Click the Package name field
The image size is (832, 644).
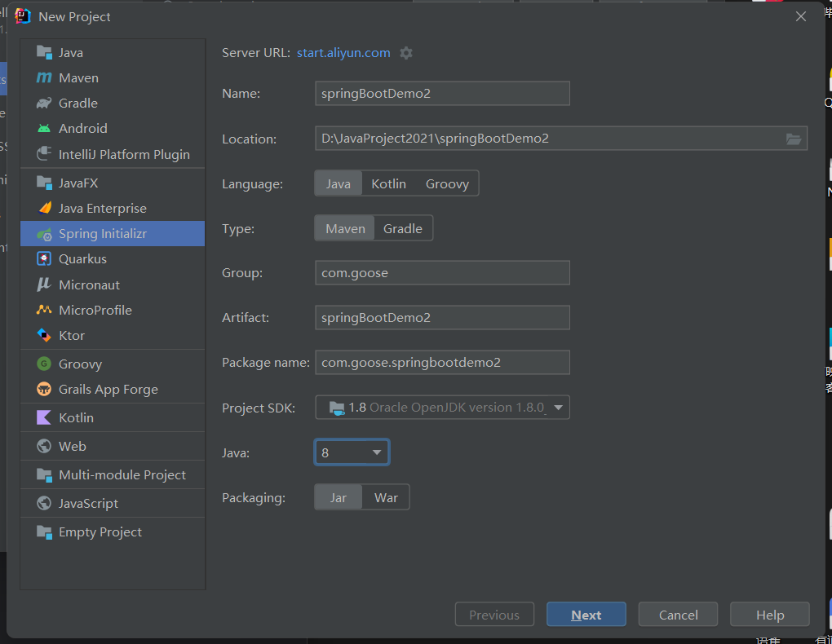(443, 362)
